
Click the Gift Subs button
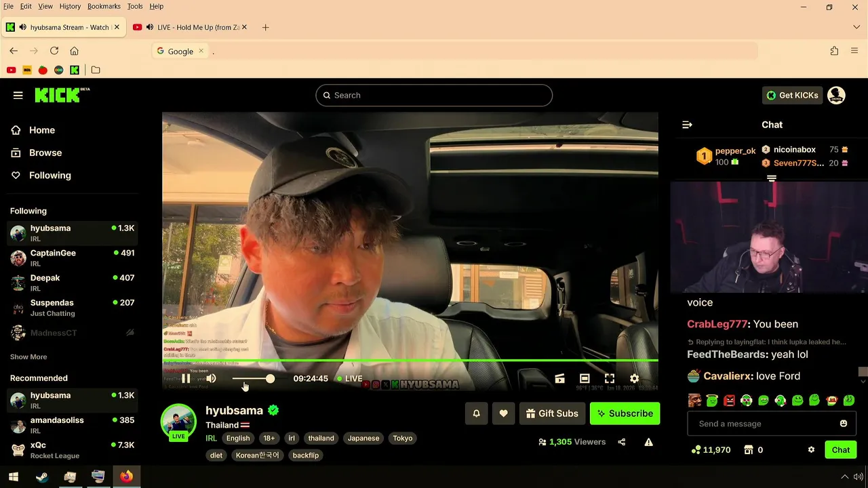pyautogui.click(x=552, y=413)
